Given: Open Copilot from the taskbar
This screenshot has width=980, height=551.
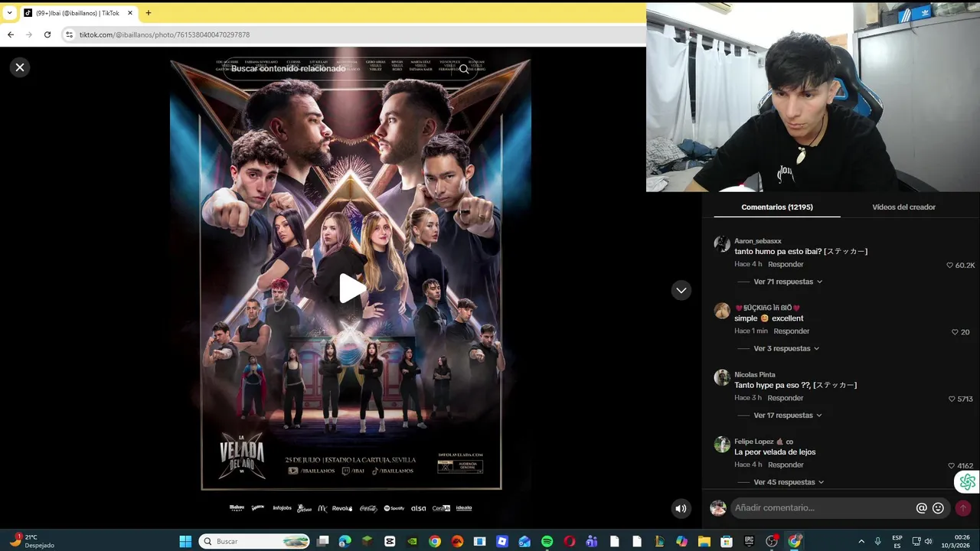Looking at the screenshot, I should (681, 541).
